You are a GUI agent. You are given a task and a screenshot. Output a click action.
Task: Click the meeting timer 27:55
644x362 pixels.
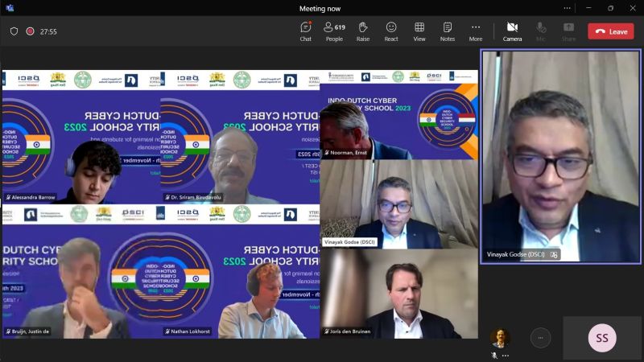click(48, 31)
